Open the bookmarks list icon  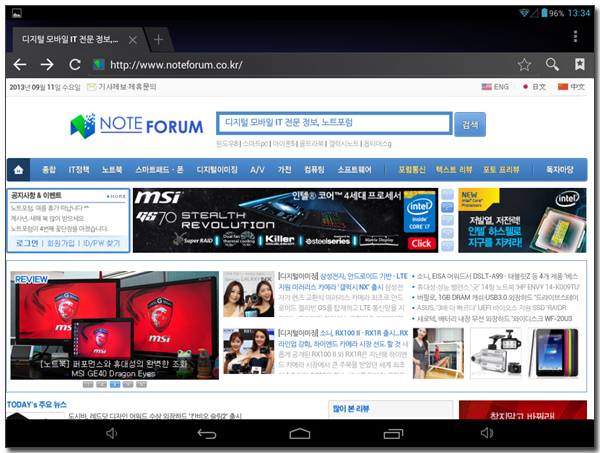click(579, 64)
